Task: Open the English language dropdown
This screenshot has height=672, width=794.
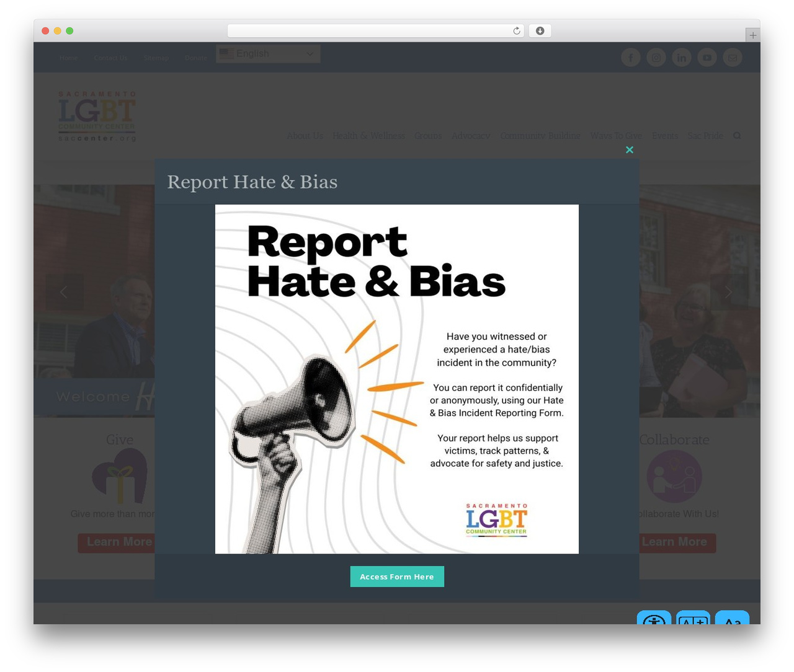Action: pyautogui.click(x=268, y=54)
